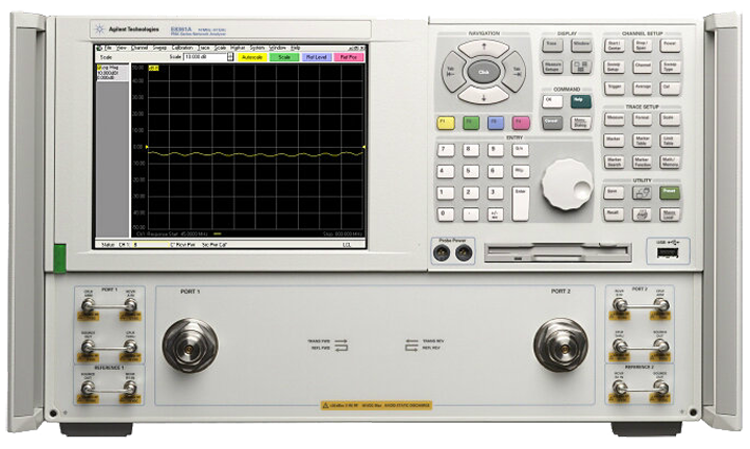Screen dimensions: 750x449
Task: Tap the left Probe Power connector
Action: click(x=441, y=253)
